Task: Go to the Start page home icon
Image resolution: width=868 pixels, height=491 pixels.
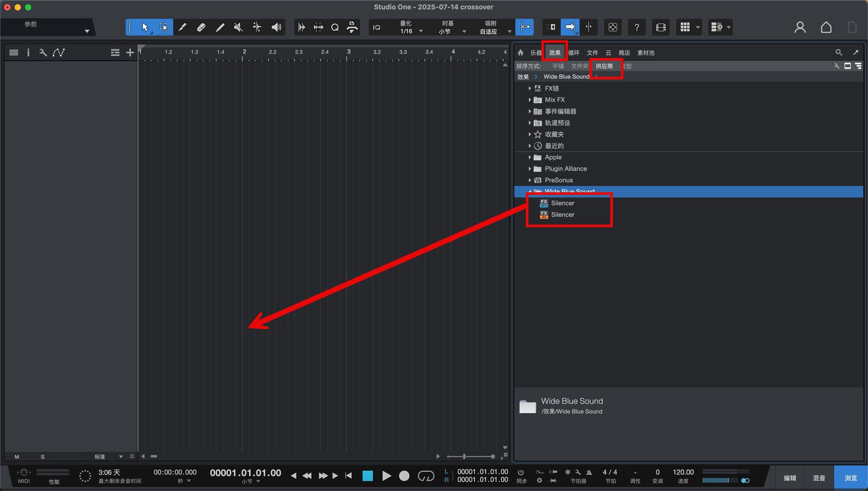Action: (x=826, y=27)
